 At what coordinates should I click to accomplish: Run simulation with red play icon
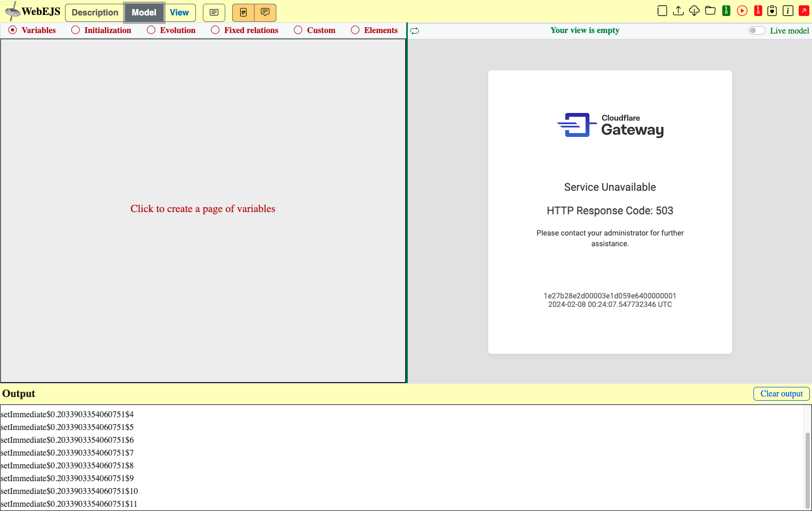(x=742, y=11)
